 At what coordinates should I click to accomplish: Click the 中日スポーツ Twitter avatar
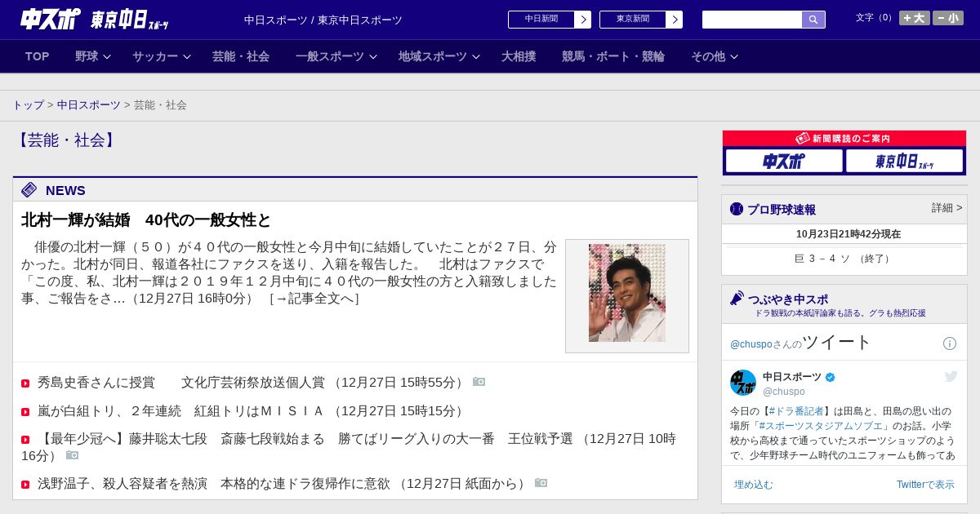tap(743, 383)
